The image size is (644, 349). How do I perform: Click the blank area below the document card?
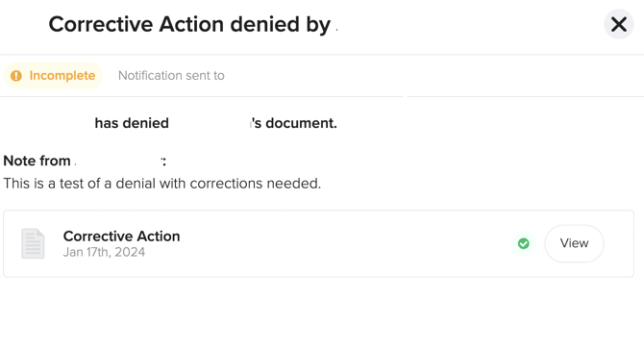pos(322,314)
